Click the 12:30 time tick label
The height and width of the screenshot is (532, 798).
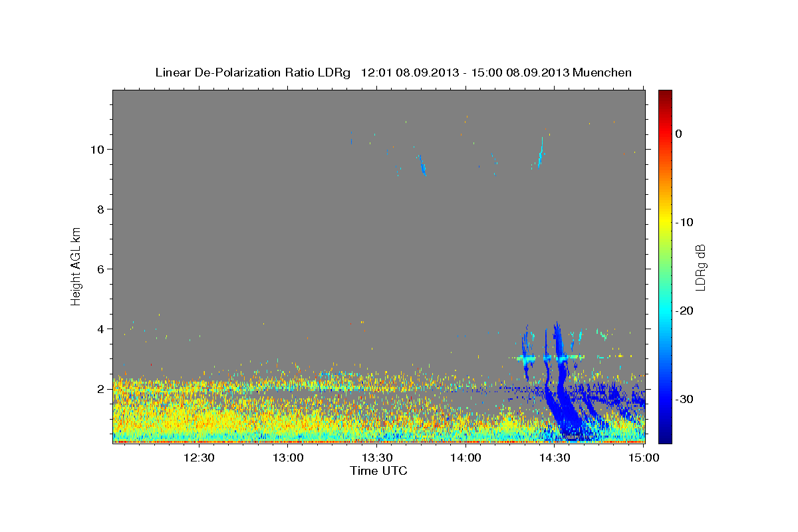(199, 458)
